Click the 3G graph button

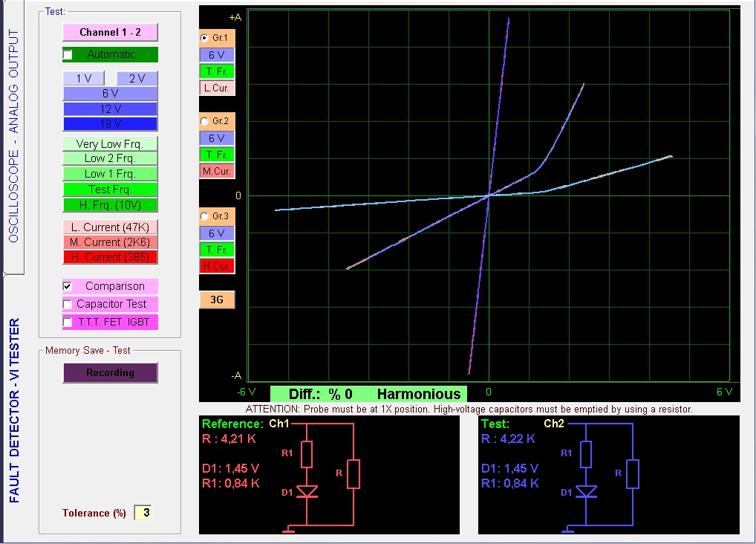217,299
